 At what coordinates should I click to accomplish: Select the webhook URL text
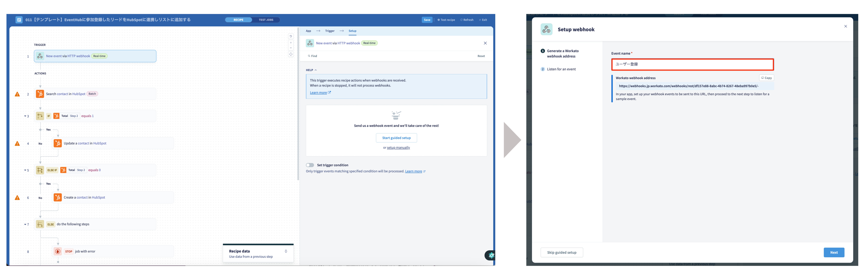688,86
